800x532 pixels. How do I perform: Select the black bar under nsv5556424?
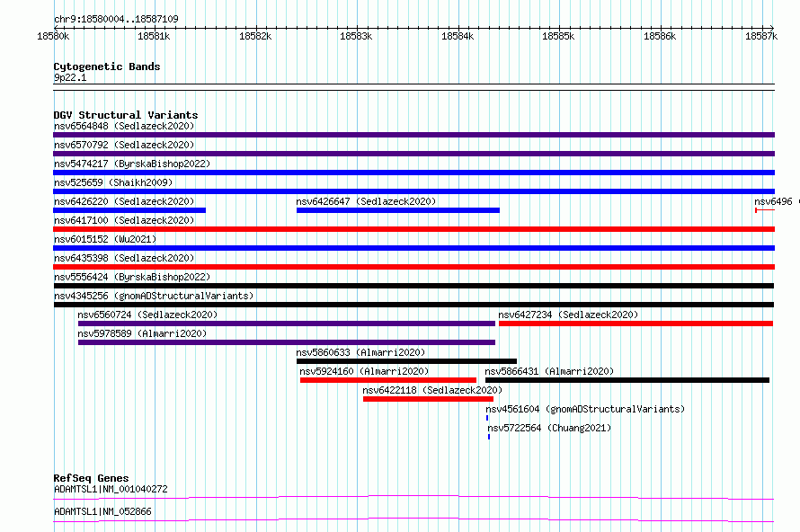pyautogui.click(x=413, y=286)
